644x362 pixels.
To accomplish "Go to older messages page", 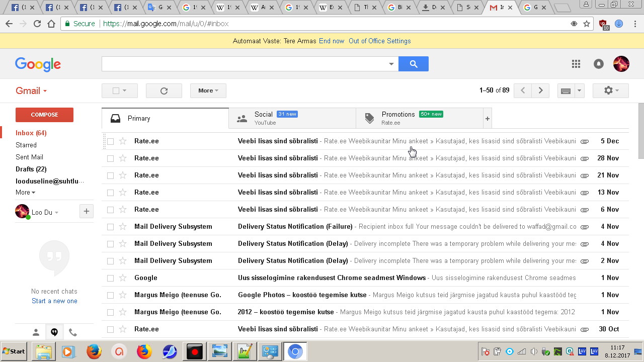I will [540, 90].
